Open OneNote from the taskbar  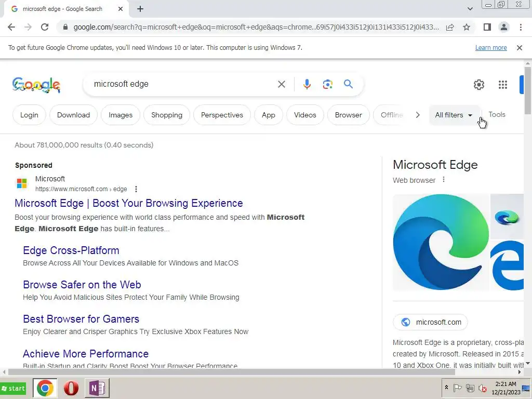tap(97, 388)
